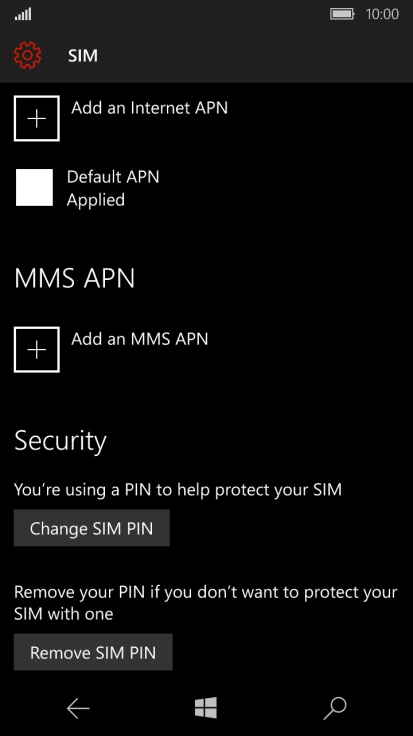This screenshot has height=736, width=413.
Task: Open search with the magnifier icon
Action: pos(335,708)
